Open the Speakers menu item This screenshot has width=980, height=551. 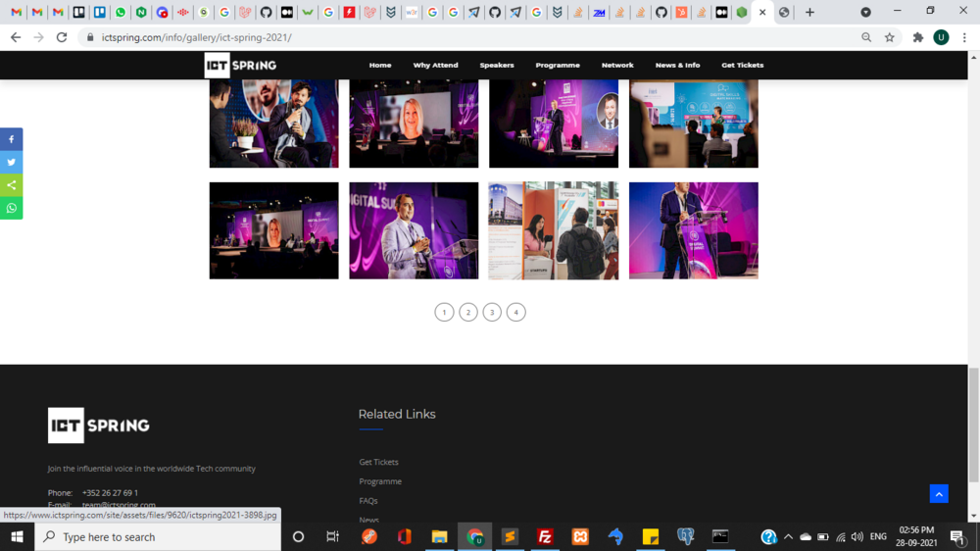point(497,65)
